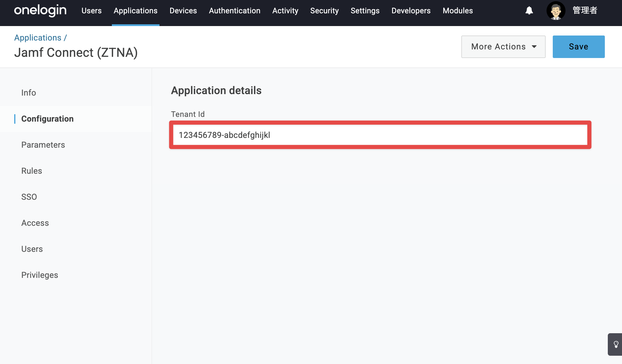Click the lightbulb help icon
The width and height of the screenshot is (622, 364).
click(616, 344)
